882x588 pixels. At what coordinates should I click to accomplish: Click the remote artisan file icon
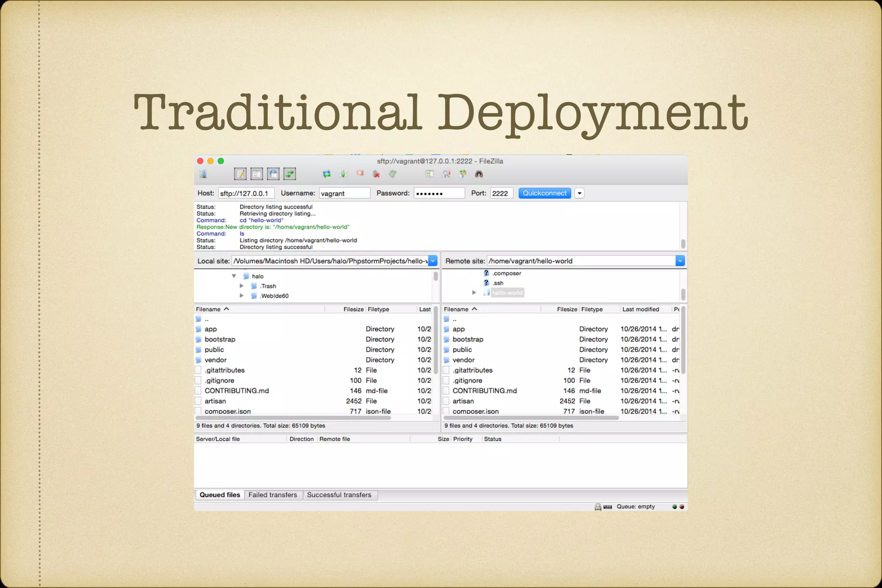(x=446, y=401)
